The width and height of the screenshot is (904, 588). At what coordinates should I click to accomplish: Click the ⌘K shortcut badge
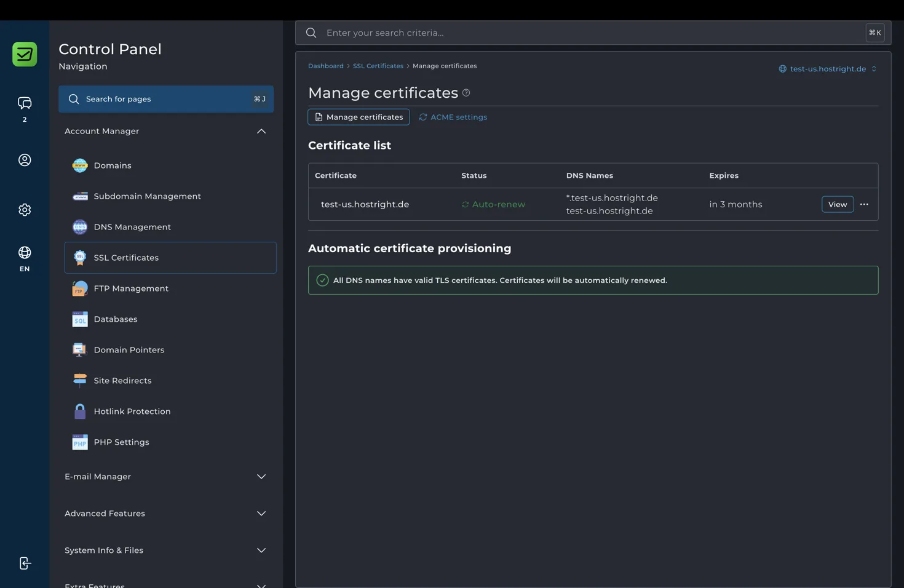pyautogui.click(x=875, y=33)
